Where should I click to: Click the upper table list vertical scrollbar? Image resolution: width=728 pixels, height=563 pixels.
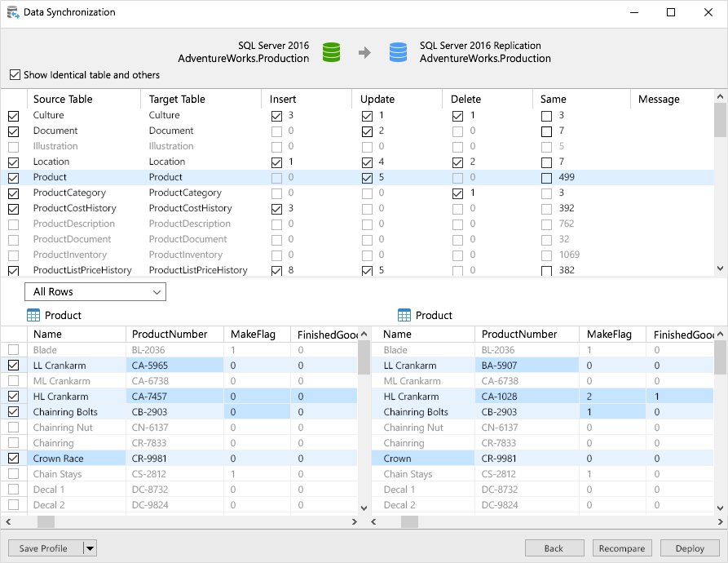coord(720,121)
